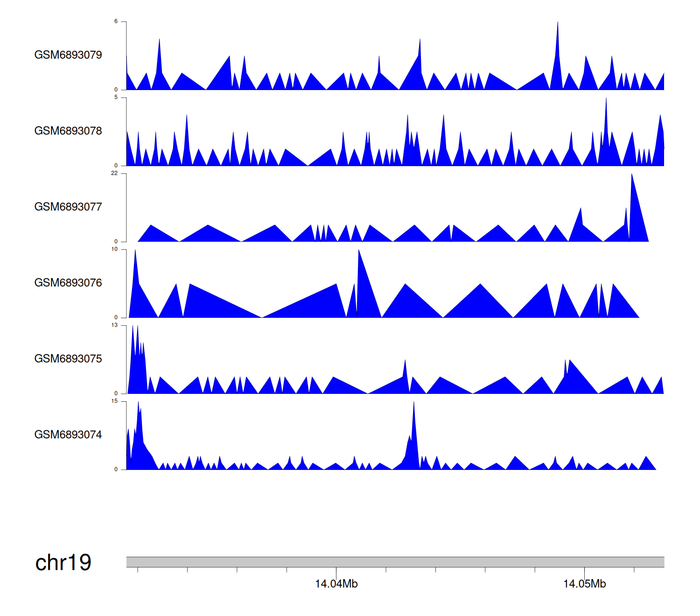Select the GSM6893078 track label
Image resolution: width=700 pixels, height=616 pixels.
tap(68, 131)
